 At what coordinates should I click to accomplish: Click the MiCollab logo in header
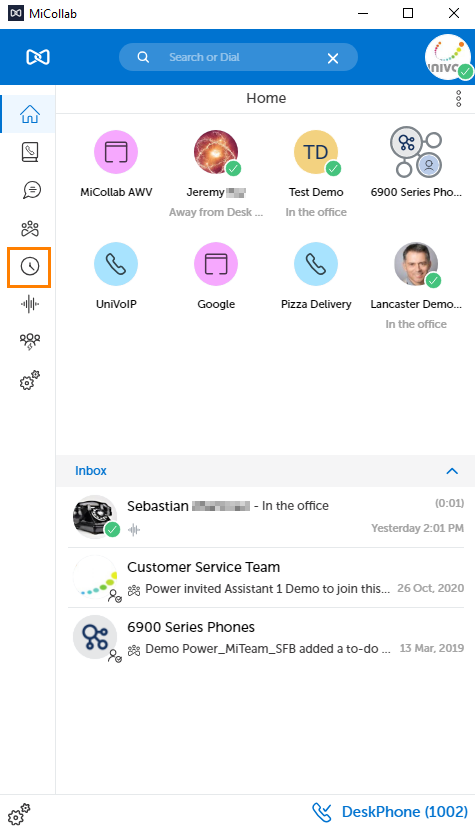[x=38, y=57]
